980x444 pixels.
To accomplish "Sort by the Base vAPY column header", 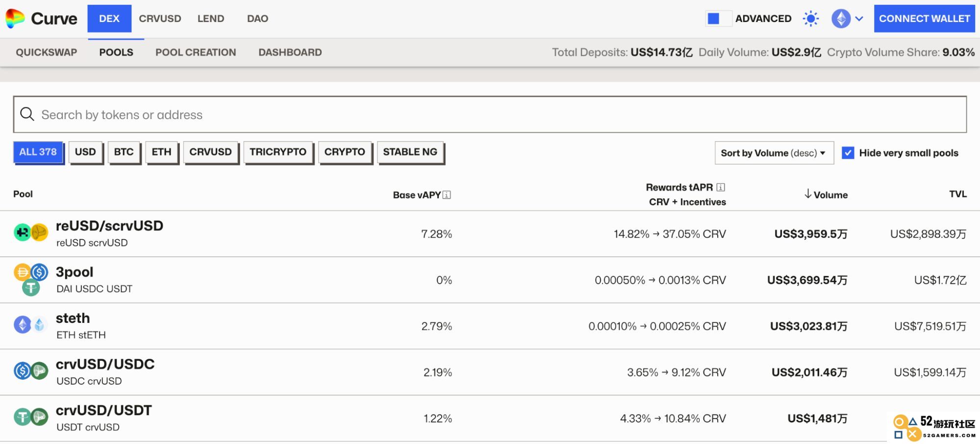I will (417, 195).
